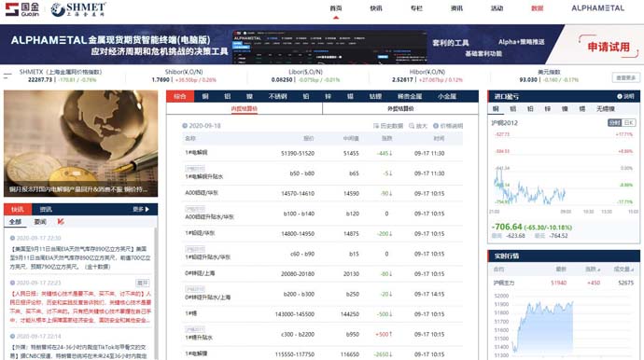Click price range 143000-145500
644x360 pixels.
coord(295,314)
